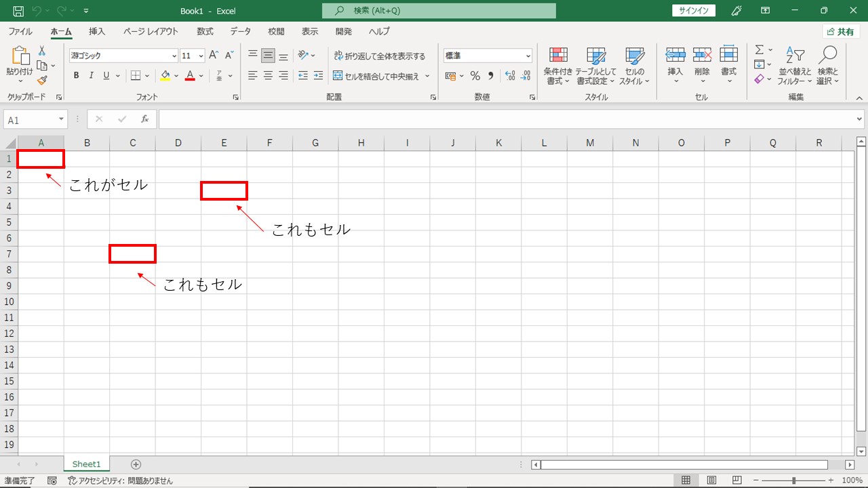Toggle bold formatting
Viewport: 868px width, 488px height.
coord(77,76)
